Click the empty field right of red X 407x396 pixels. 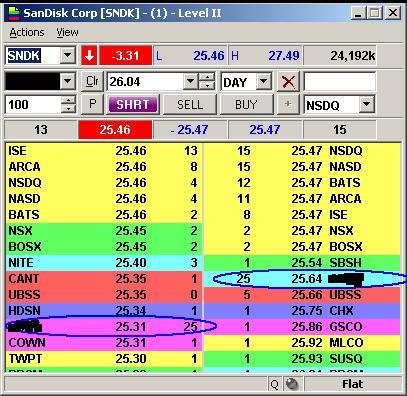click(340, 81)
